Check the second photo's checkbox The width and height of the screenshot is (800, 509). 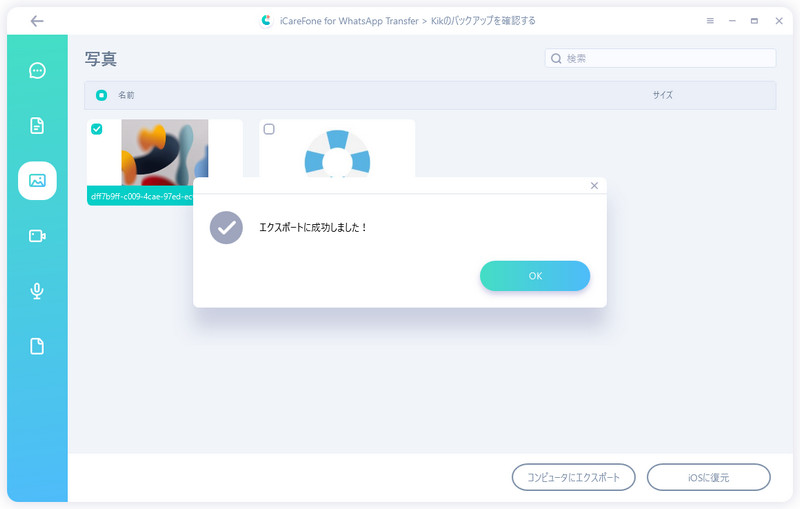pyautogui.click(x=269, y=129)
